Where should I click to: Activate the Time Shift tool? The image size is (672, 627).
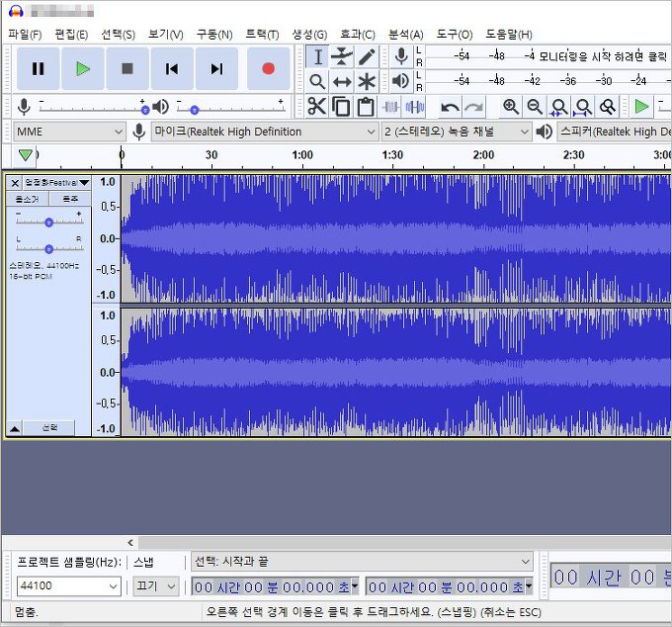coord(342,81)
